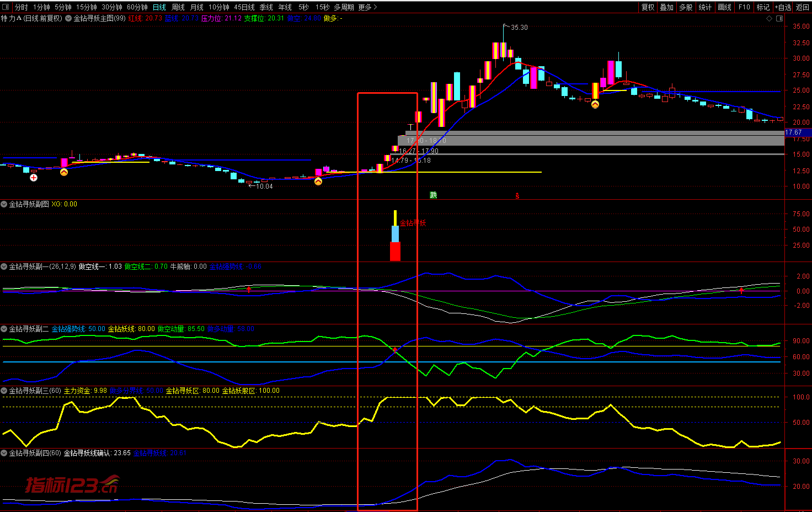Select the 5秒 period tab
This screenshot has width=812, height=512.
[304, 7]
